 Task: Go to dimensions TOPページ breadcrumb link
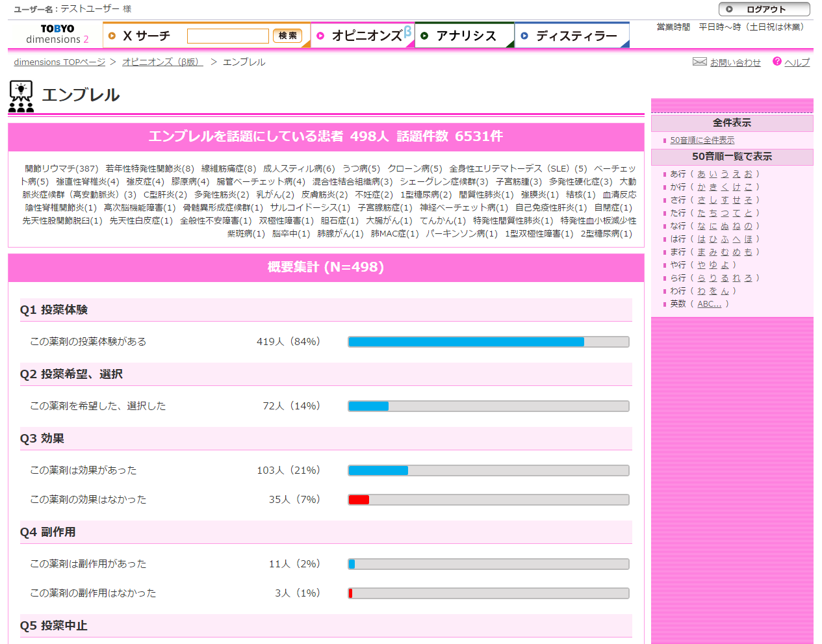pos(60,62)
